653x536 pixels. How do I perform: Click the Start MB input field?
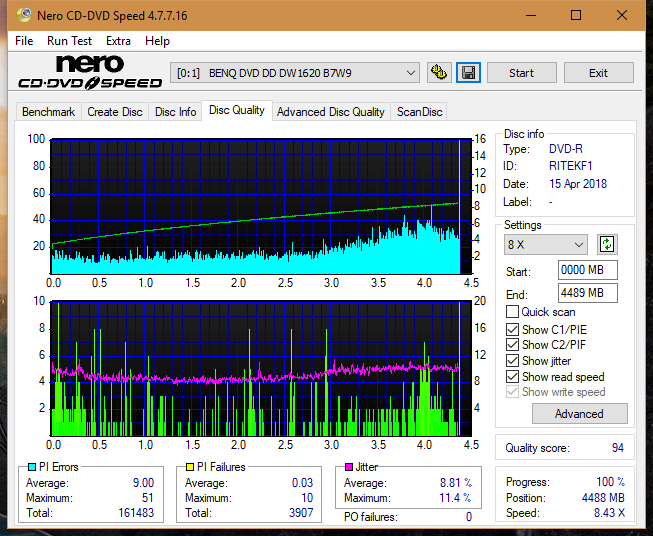click(x=587, y=270)
